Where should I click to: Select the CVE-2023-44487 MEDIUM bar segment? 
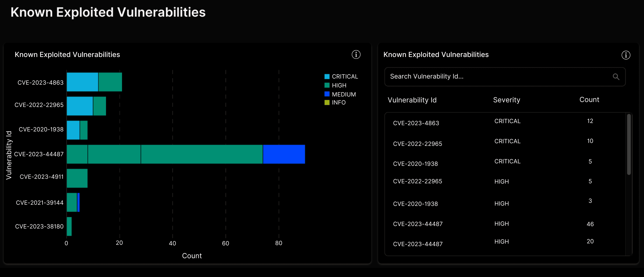[284, 154]
